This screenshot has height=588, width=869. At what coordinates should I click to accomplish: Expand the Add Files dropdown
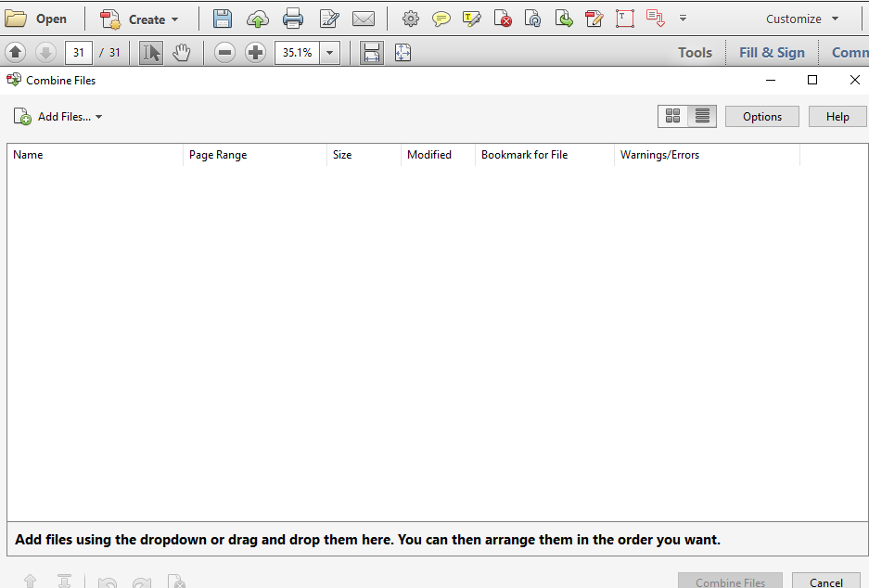click(98, 116)
